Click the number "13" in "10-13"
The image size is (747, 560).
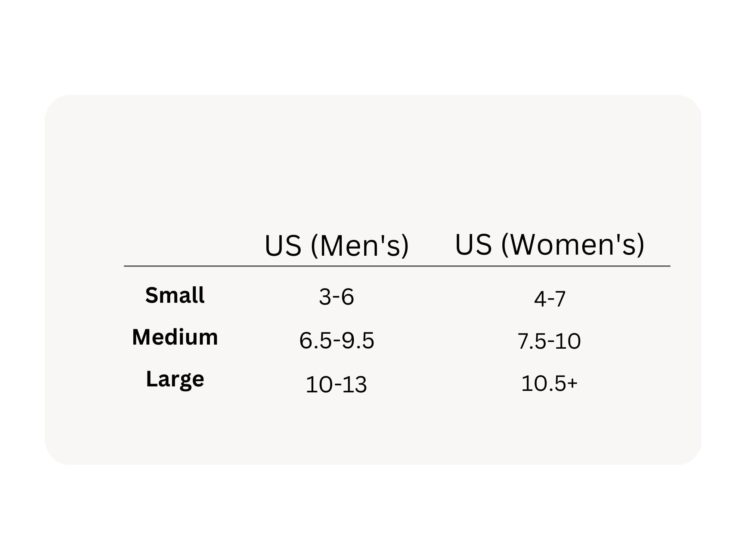click(354, 385)
